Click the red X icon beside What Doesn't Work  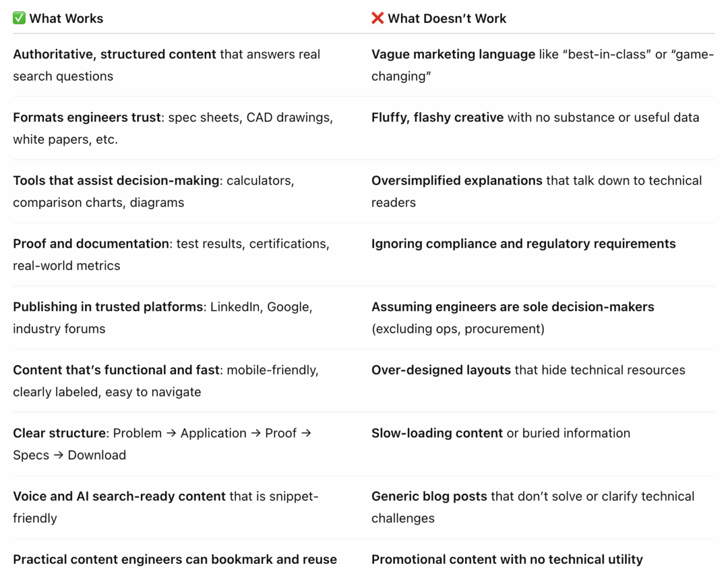point(378,18)
